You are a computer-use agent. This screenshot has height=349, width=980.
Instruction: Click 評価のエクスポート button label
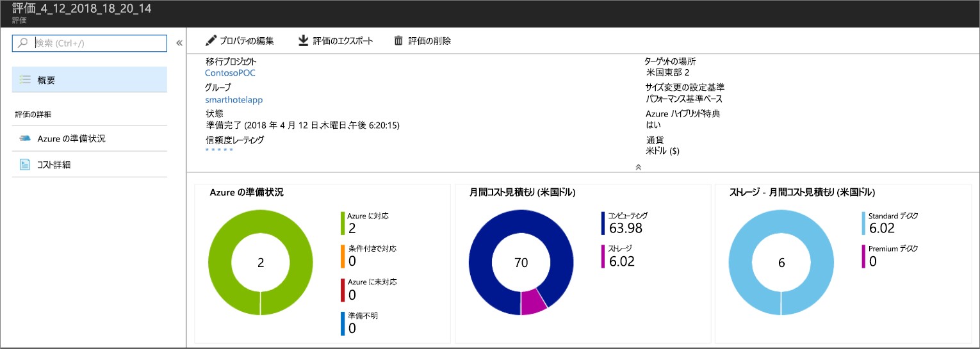(x=343, y=41)
